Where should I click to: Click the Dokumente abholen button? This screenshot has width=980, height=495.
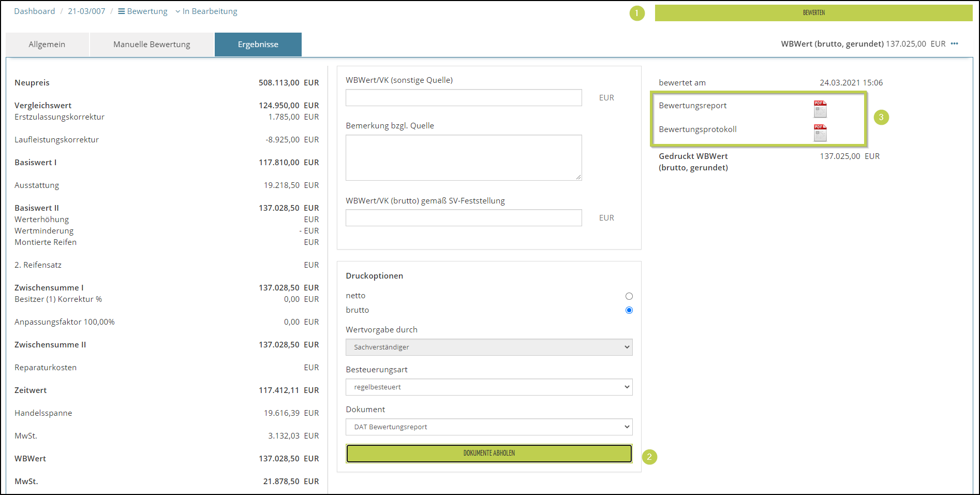click(488, 453)
